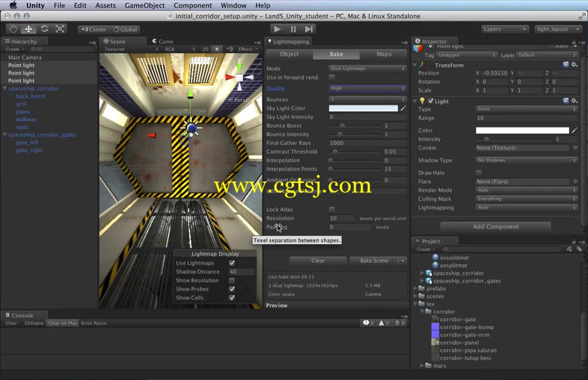Viewport: 588px width, 380px height.
Task: Select the Rotate tool in toolbar
Action: 44,29
